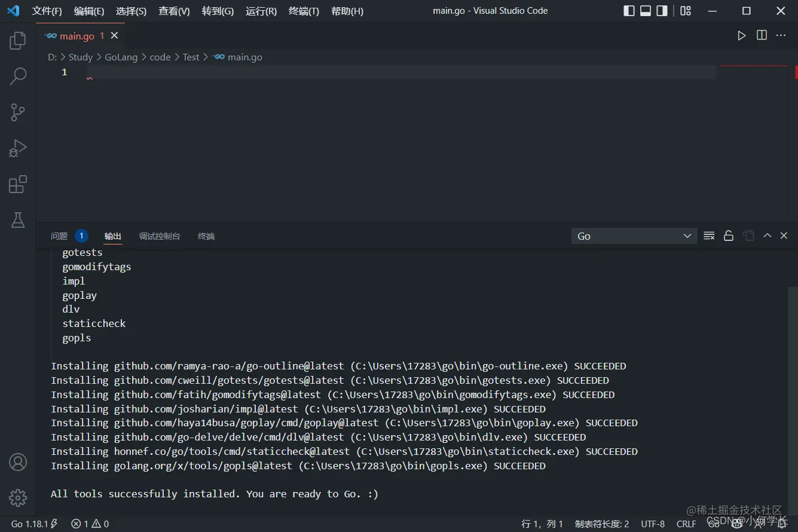Open the Manage gear settings icon
The height and width of the screenshot is (532, 798).
18,497
